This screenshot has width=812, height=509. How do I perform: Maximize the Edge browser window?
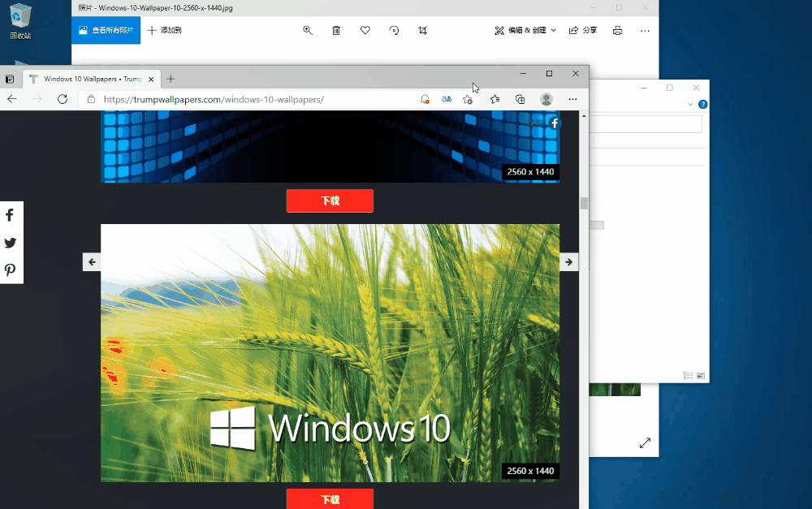coord(550,74)
